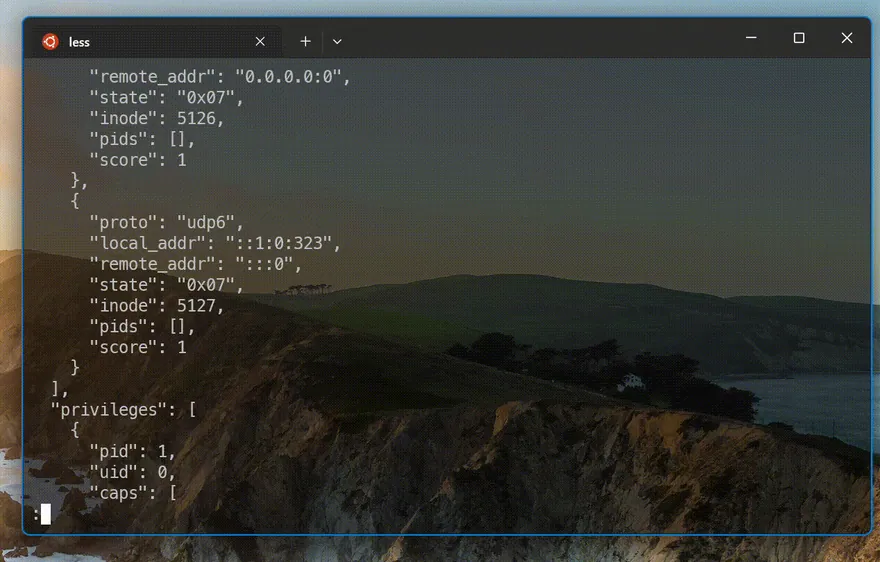Open a new terminal tab with plus
Image resolution: width=880 pixels, height=562 pixels.
(x=305, y=42)
